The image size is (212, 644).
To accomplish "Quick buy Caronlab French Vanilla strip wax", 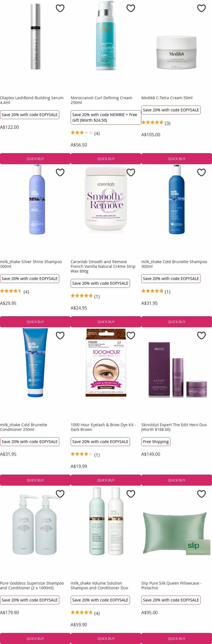I will (106, 322).
